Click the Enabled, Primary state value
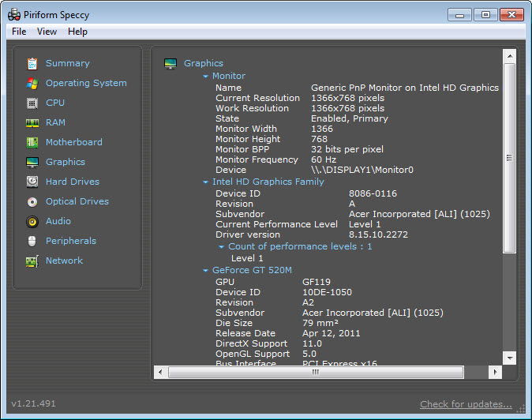532x420 pixels. tap(350, 118)
